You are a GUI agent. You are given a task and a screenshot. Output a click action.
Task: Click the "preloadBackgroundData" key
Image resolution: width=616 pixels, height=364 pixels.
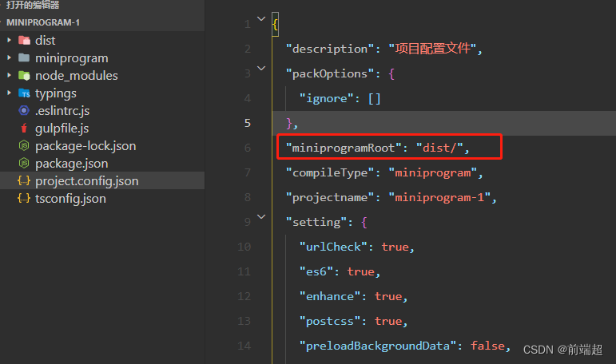click(378, 346)
